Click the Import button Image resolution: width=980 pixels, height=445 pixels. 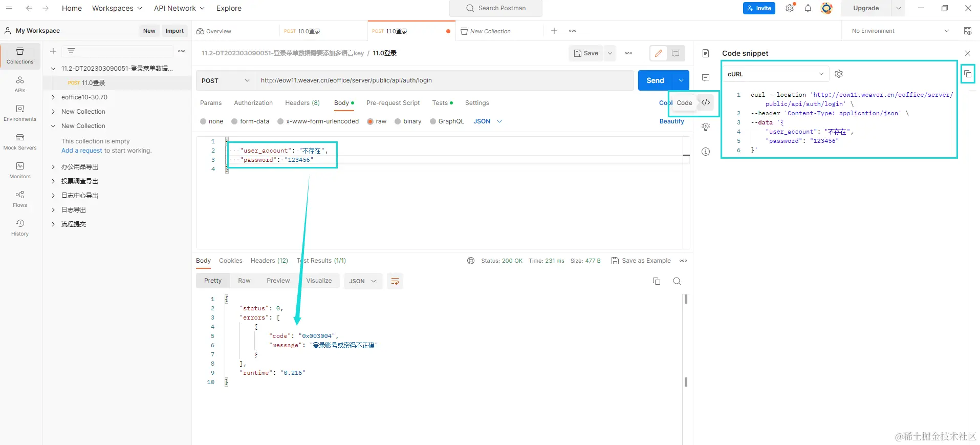coord(175,31)
